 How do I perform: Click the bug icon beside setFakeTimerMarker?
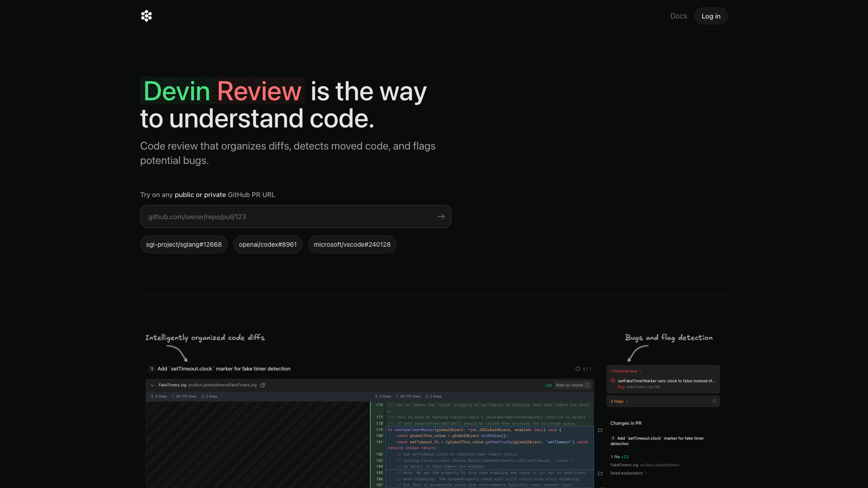point(613,381)
